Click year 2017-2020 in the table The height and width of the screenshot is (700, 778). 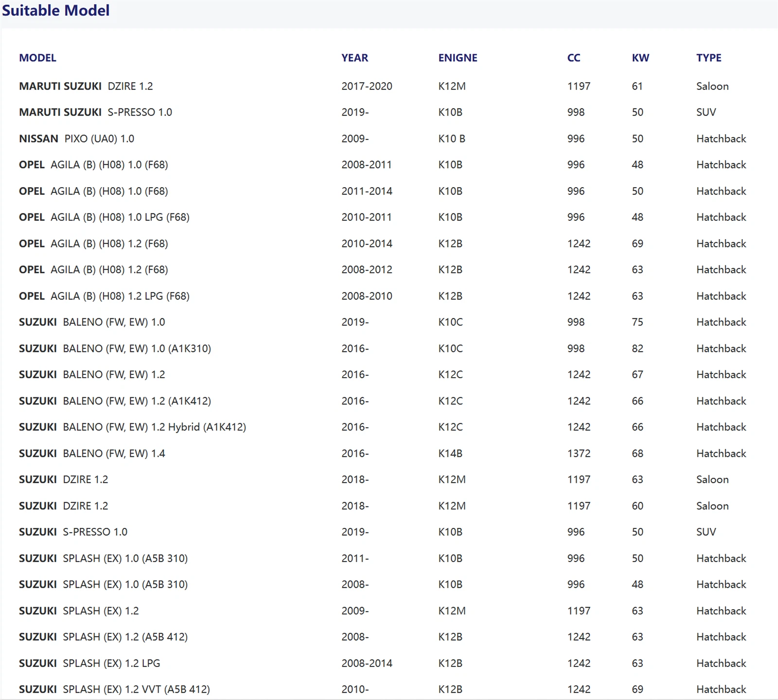pyautogui.click(x=367, y=86)
